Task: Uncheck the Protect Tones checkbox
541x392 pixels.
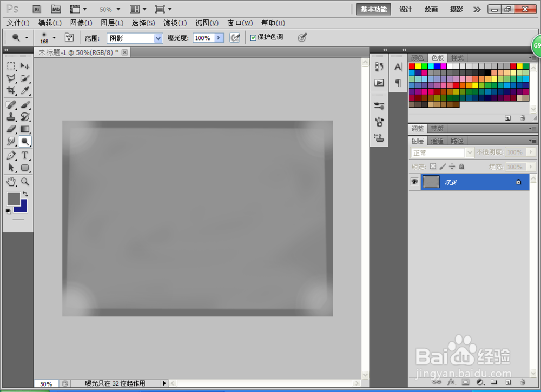Action: pos(253,38)
